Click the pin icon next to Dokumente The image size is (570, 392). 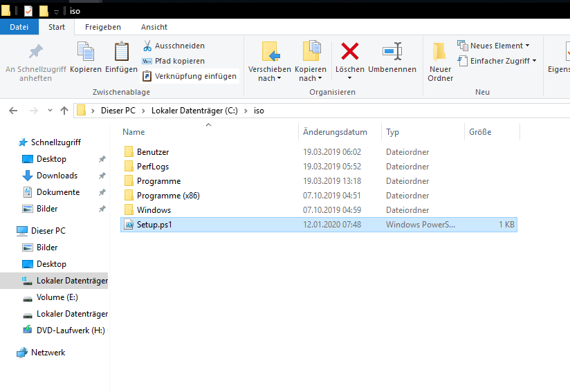pos(102,192)
